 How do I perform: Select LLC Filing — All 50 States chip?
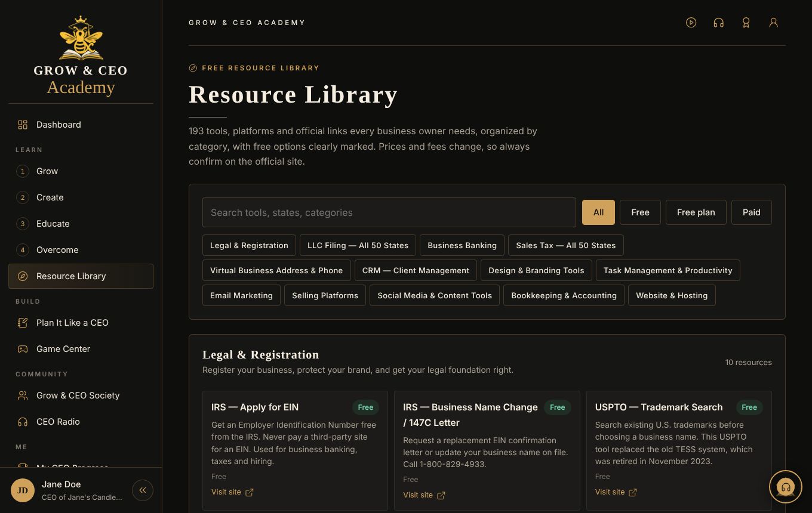(x=358, y=245)
